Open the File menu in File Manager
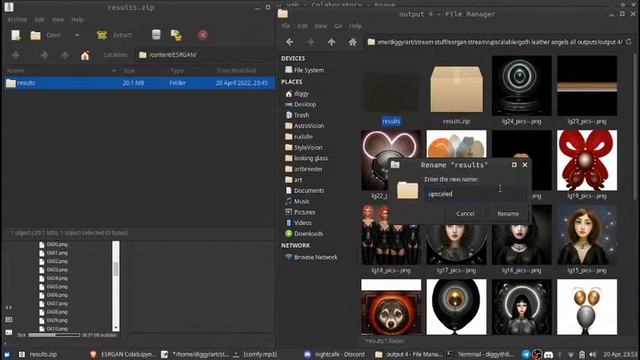Viewport: 640px width, 360px height. (x=286, y=26)
